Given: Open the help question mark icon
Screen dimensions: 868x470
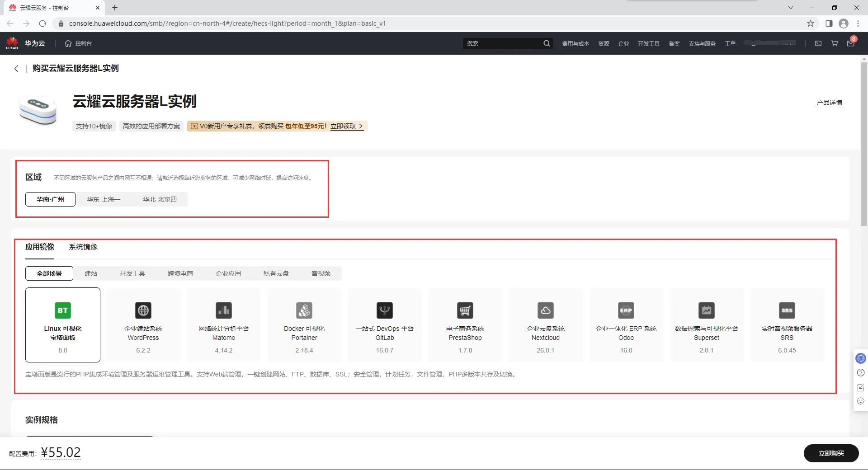Looking at the screenshot, I should coord(861,373).
